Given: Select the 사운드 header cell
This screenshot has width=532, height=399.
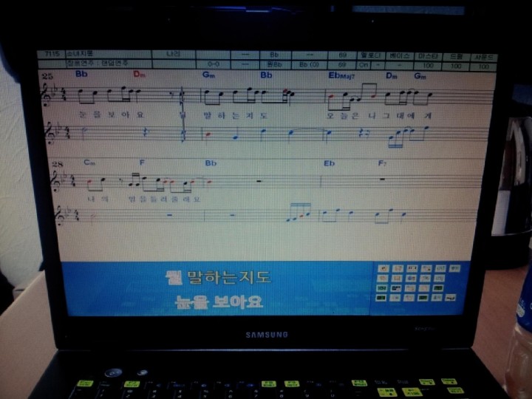Looking at the screenshot, I should click(x=483, y=58).
